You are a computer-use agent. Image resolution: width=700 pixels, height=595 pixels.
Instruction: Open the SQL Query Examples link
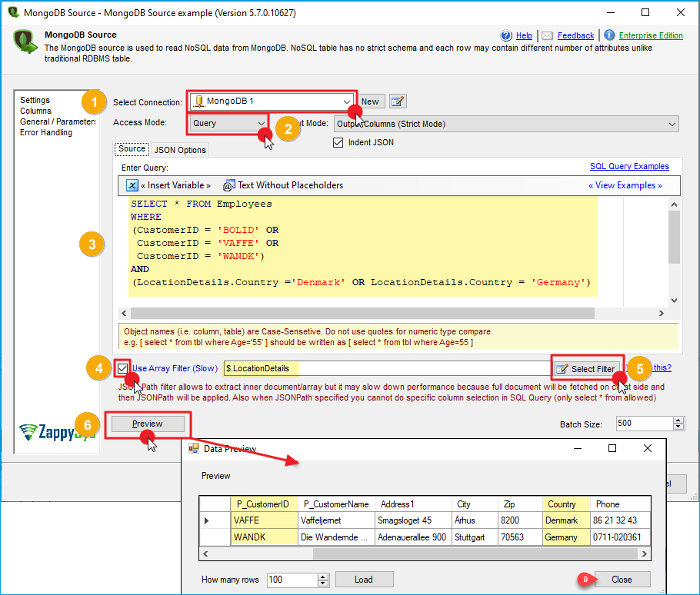(628, 166)
